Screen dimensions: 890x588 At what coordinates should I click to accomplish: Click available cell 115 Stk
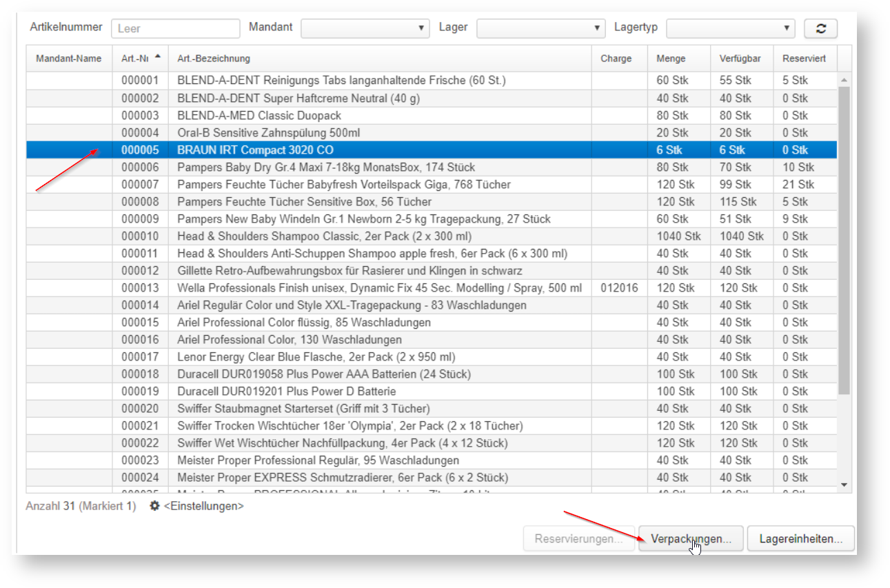(x=738, y=201)
